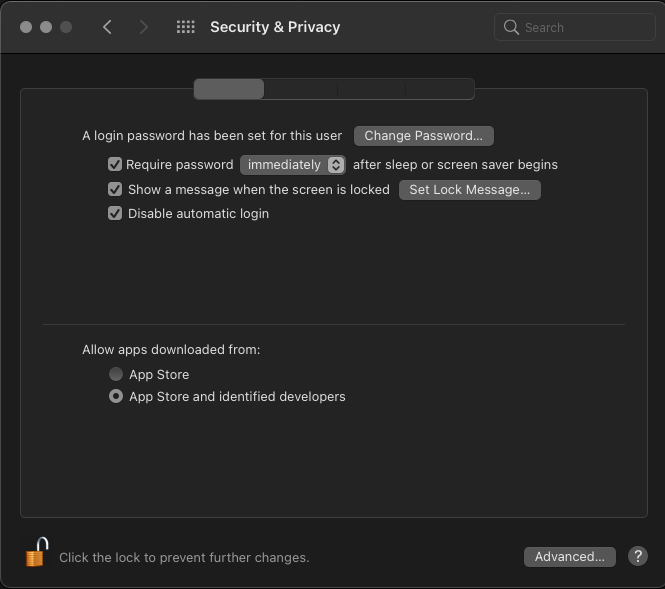665x589 pixels.
Task: Open the immediately delay dropdown
Action: click(x=284, y=164)
